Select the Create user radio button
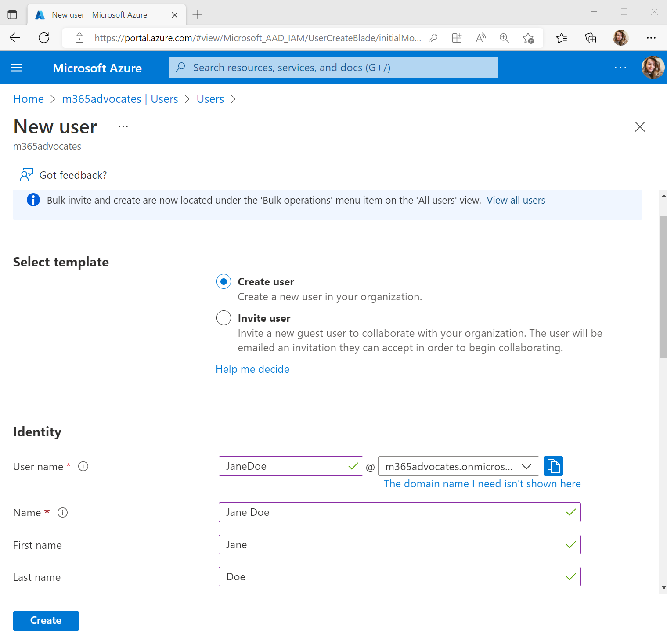667x644 pixels. click(224, 281)
